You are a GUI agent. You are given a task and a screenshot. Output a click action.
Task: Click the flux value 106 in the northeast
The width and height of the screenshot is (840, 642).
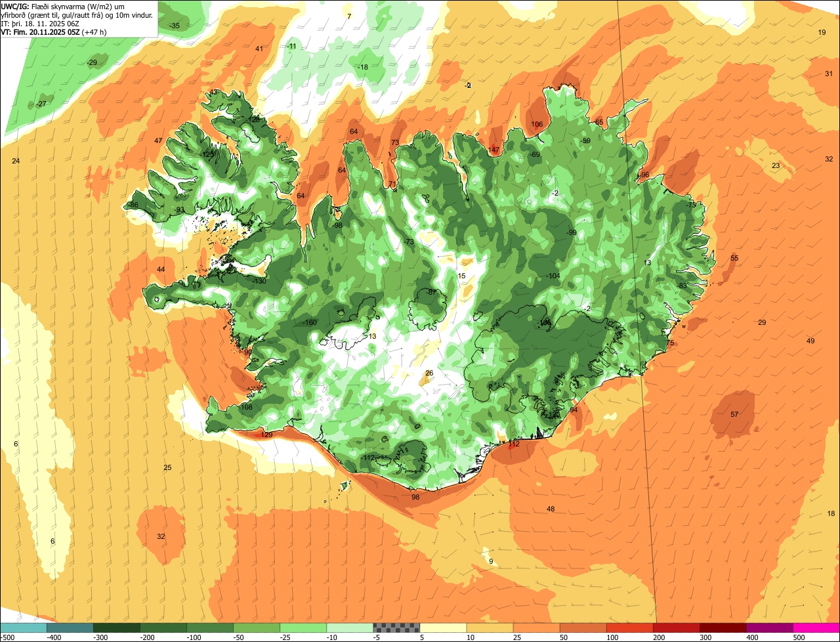(x=537, y=125)
